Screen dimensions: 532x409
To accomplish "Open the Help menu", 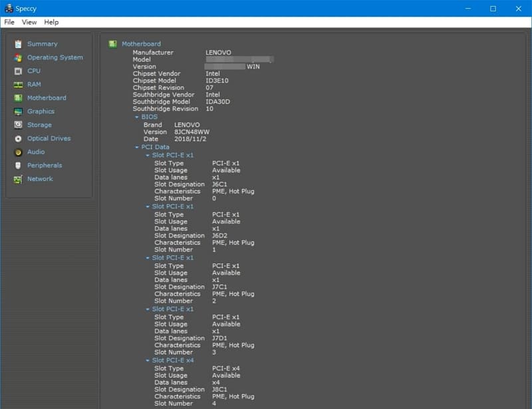I will click(x=51, y=22).
